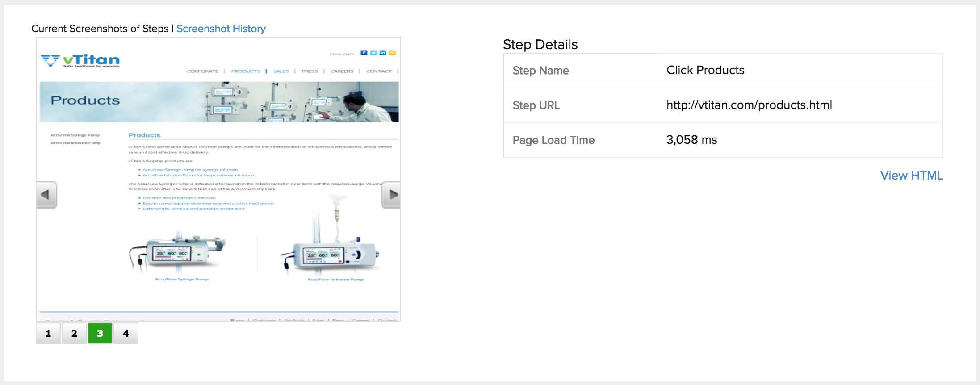
Task: Select step 2 screenshot button
Action: coord(74,334)
